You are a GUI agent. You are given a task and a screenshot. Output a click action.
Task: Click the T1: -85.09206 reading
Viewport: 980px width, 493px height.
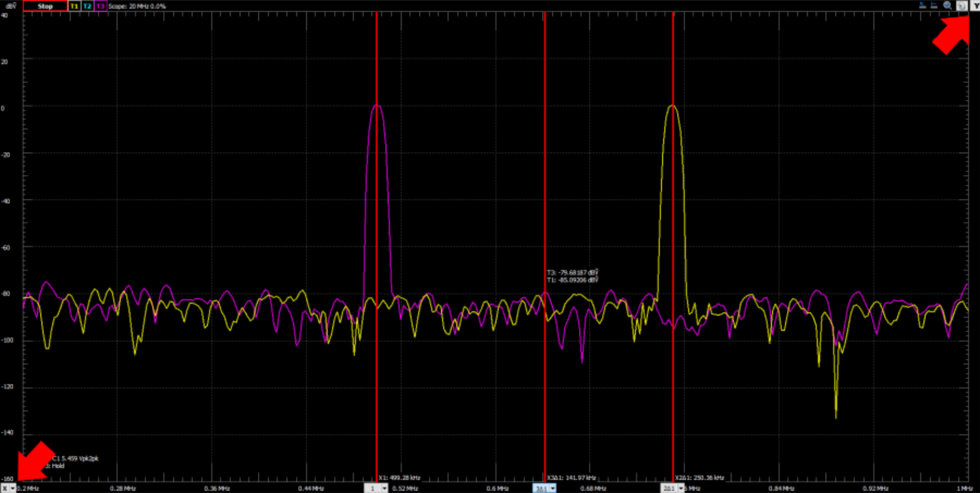pyautogui.click(x=573, y=280)
